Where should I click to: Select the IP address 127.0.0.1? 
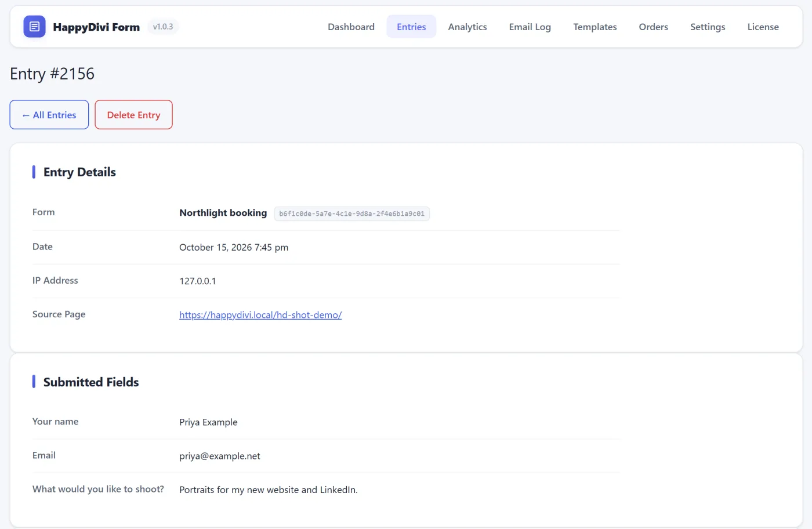(198, 281)
